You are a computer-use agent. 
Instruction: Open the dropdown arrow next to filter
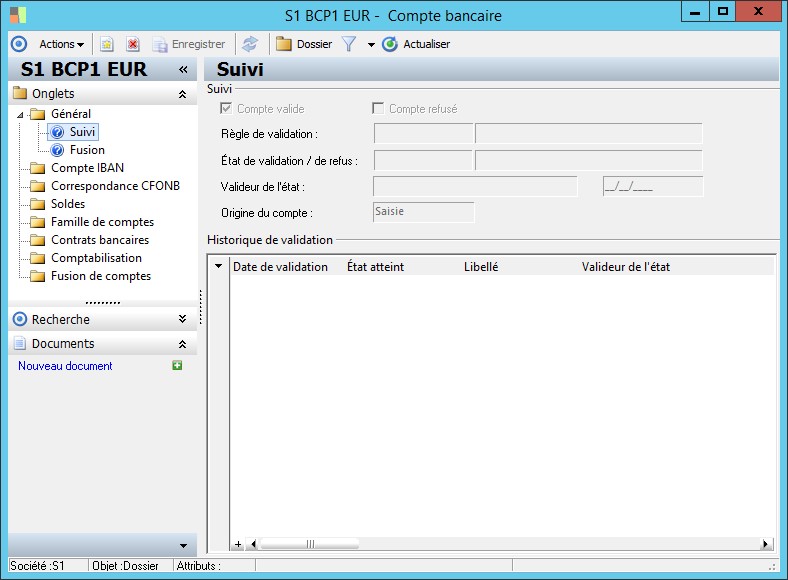[x=370, y=45]
